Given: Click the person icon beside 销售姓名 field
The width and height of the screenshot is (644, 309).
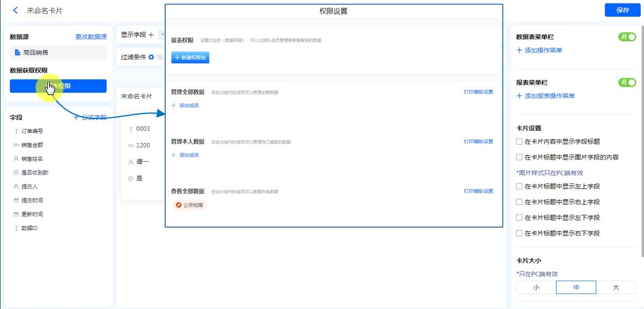Looking at the screenshot, I should point(16,159).
